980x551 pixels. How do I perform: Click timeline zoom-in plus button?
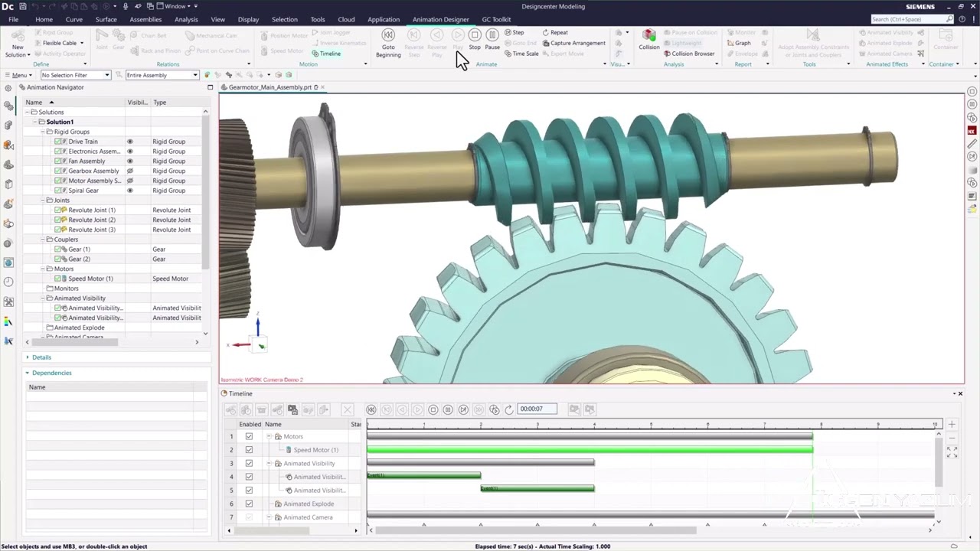click(x=952, y=424)
